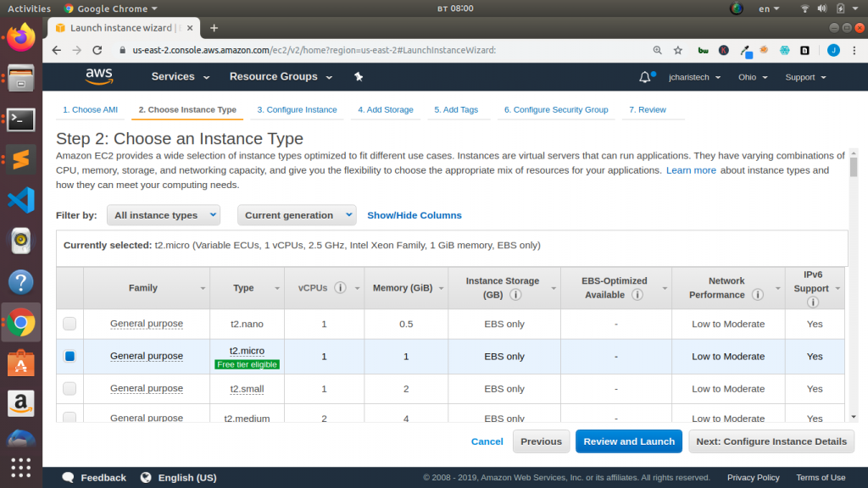Open the notifications bell icon
The width and height of the screenshot is (868, 488).
[643, 76]
